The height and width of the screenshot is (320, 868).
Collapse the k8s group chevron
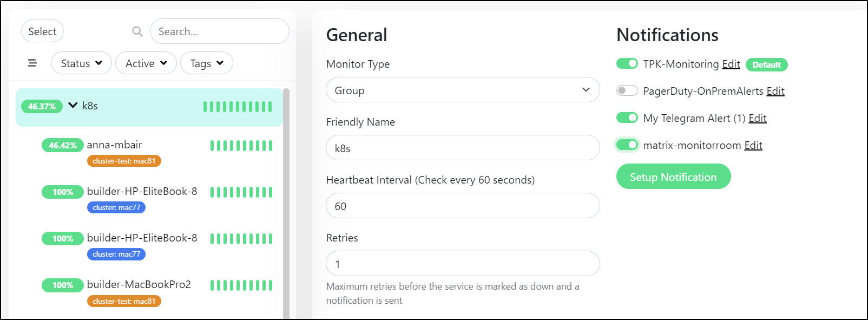pyautogui.click(x=73, y=106)
